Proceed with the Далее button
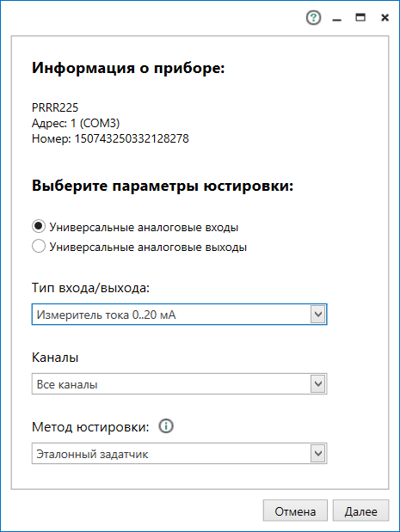The width and height of the screenshot is (400, 532). [360, 511]
